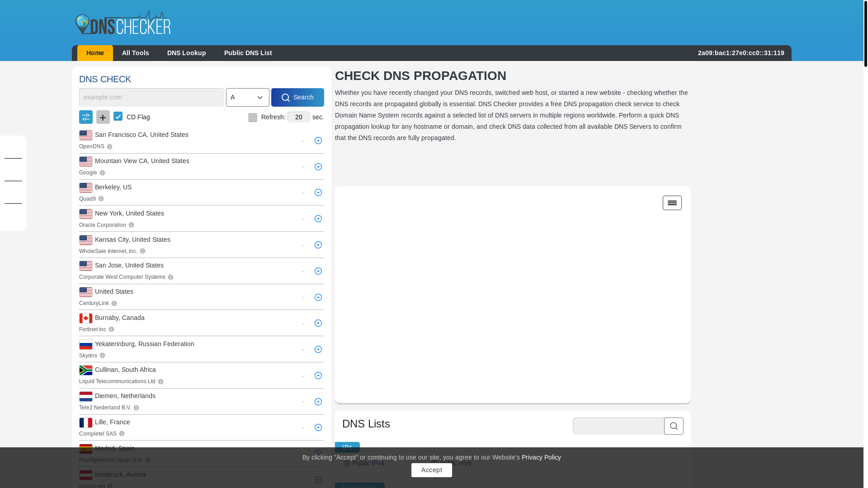Viewport: 868px width, 488px height.
Task: Open info icon next to Tele2 Nederland
Action: (136, 408)
